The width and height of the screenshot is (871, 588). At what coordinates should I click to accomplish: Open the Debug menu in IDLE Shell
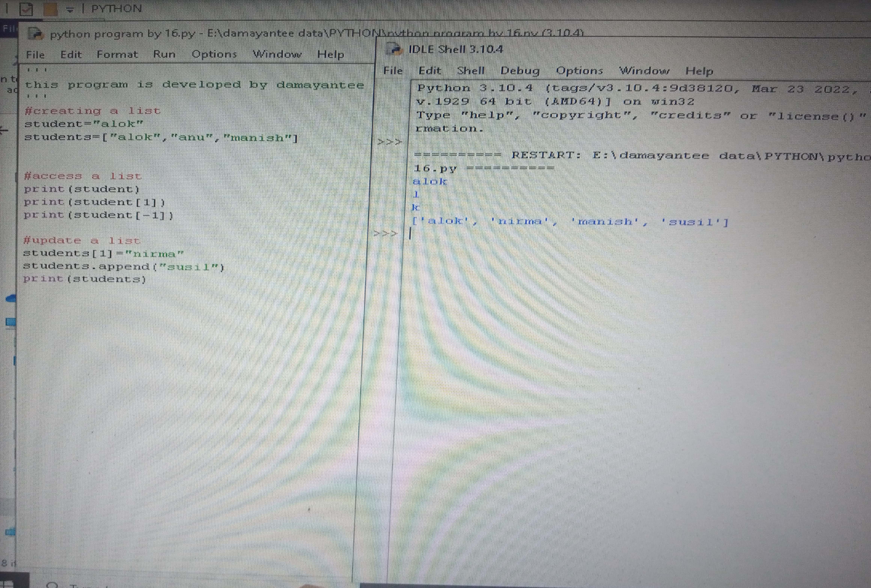click(x=520, y=70)
